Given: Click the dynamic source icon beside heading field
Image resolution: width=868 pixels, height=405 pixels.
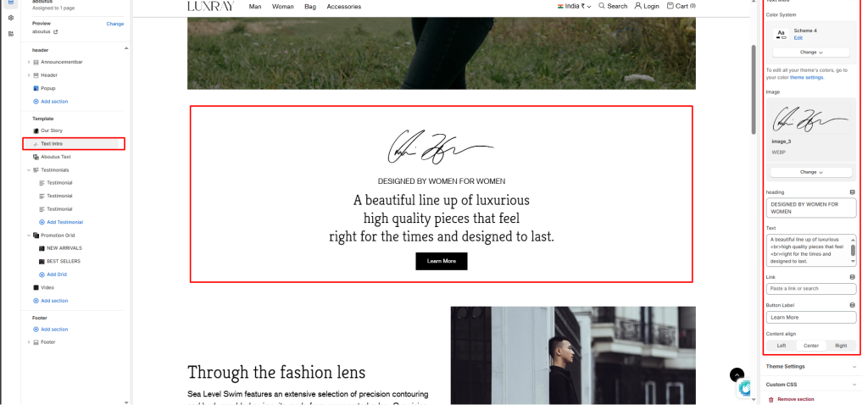Looking at the screenshot, I should pyautogui.click(x=853, y=192).
